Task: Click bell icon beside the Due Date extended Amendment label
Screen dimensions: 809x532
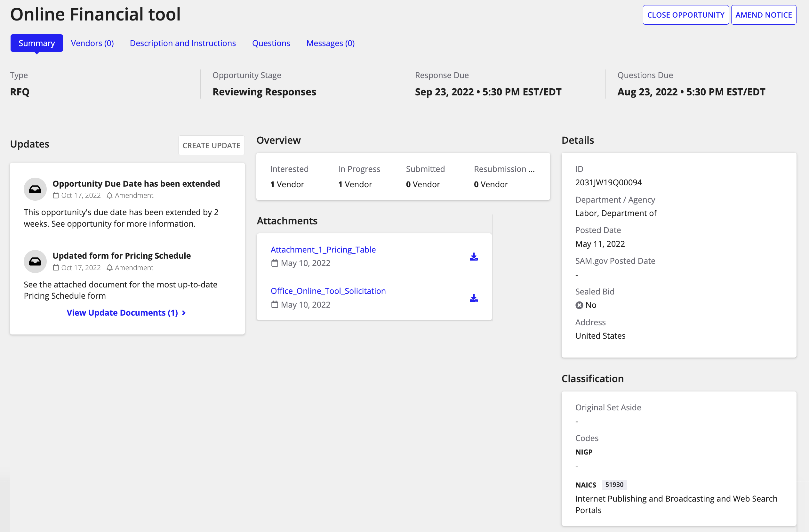Action: (109, 196)
